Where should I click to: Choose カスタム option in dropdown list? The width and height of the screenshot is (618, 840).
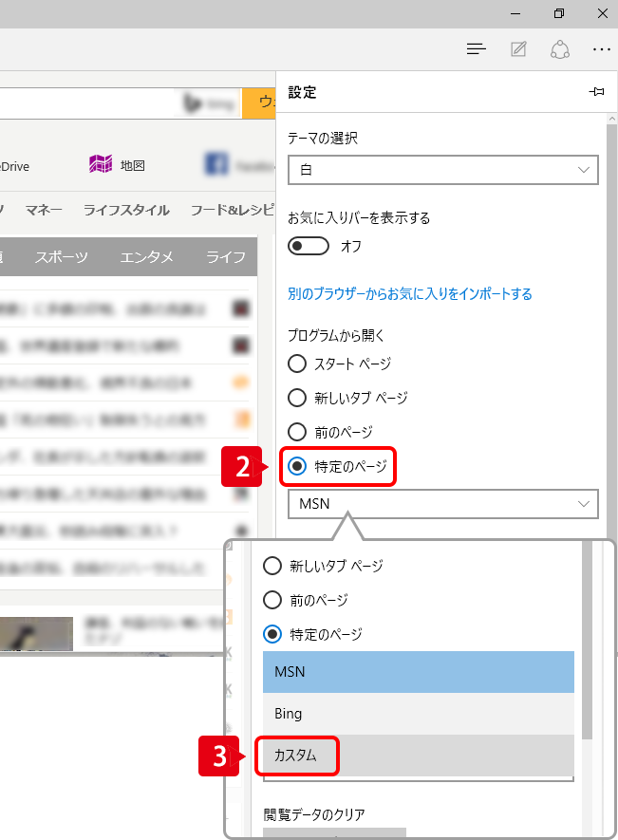(418, 756)
